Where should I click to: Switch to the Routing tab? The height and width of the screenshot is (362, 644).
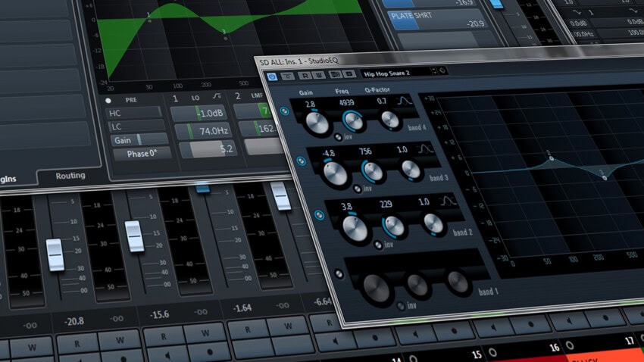point(70,176)
